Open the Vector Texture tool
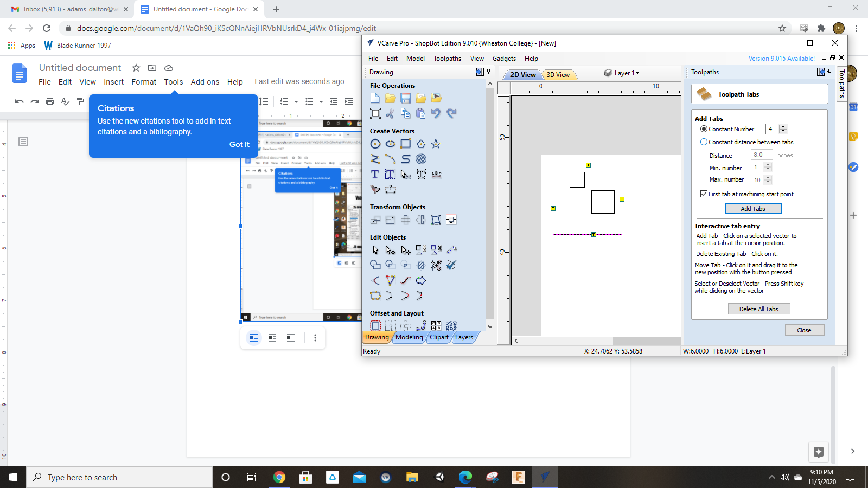The height and width of the screenshot is (488, 868). (x=421, y=159)
